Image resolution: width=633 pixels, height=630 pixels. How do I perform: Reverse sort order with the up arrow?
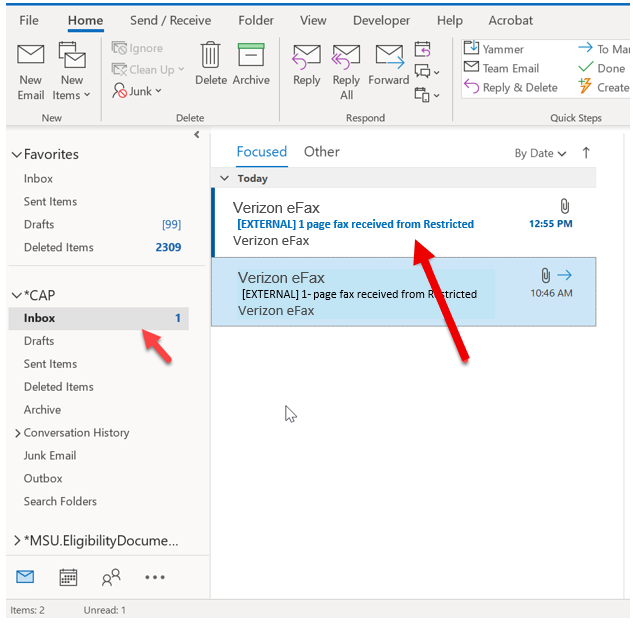pos(586,153)
